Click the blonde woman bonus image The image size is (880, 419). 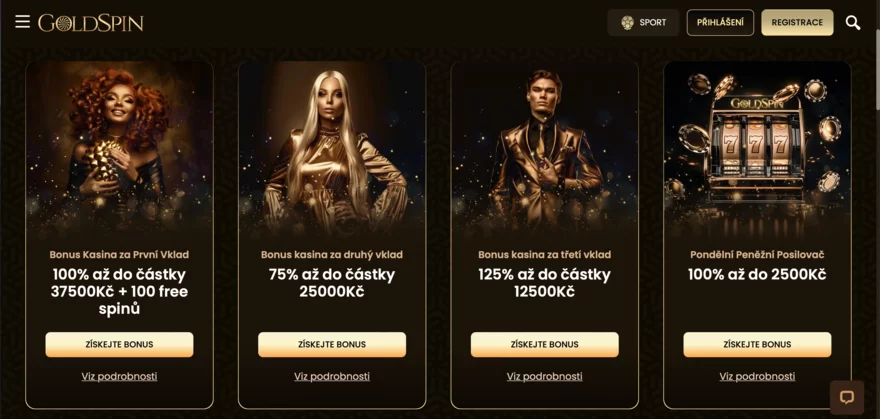coord(332,149)
